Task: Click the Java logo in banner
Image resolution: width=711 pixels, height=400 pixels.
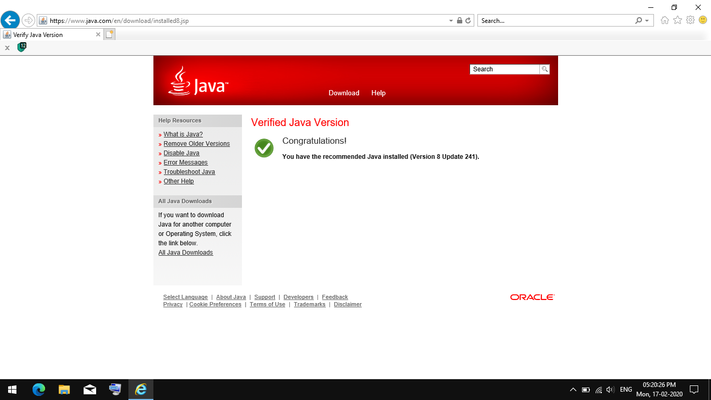Action: click(x=198, y=82)
